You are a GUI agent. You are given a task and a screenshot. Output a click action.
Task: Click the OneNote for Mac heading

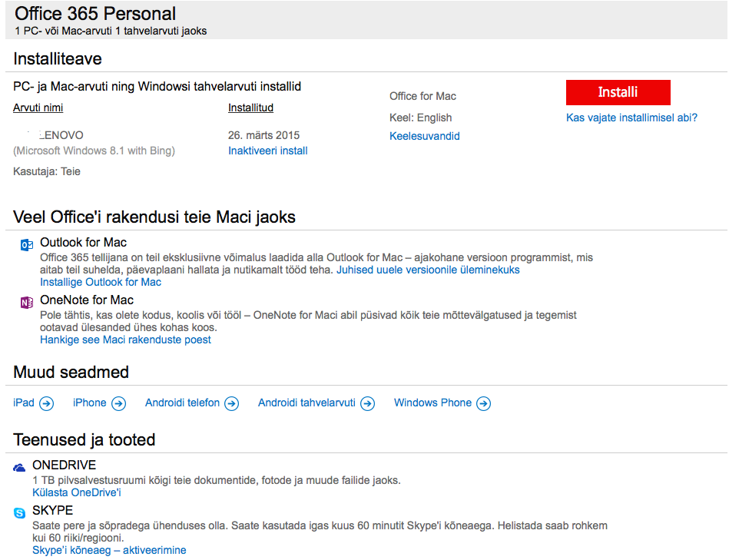[x=87, y=300]
